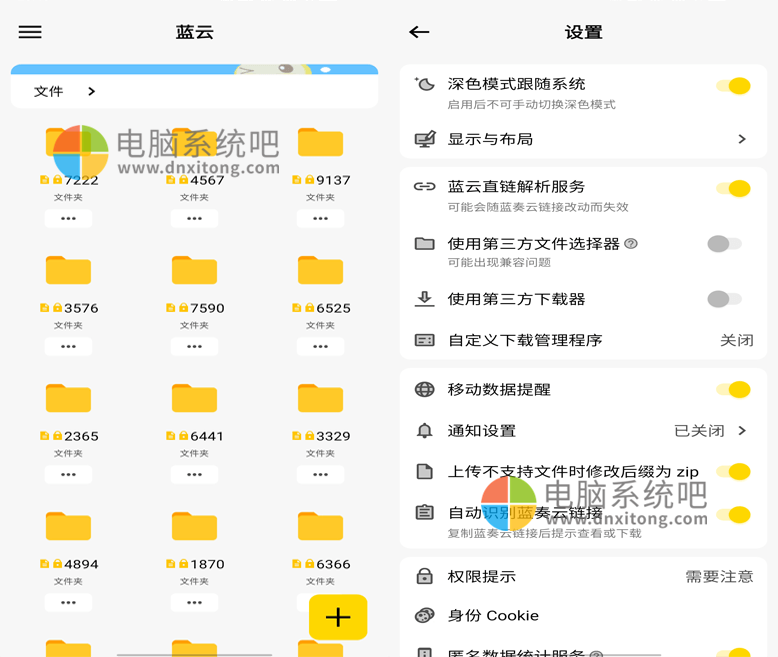Click the file icon beside 上传不支持文件
The image size is (778, 657).
(x=425, y=471)
